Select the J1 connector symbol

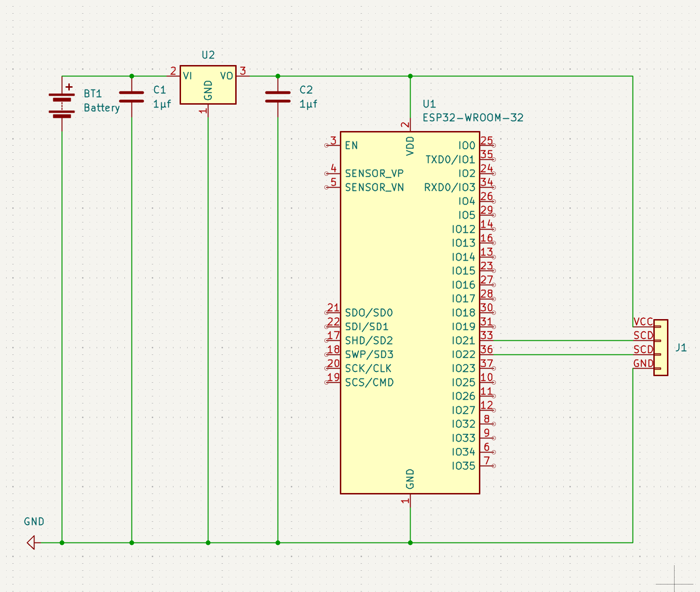click(x=660, y=347)
